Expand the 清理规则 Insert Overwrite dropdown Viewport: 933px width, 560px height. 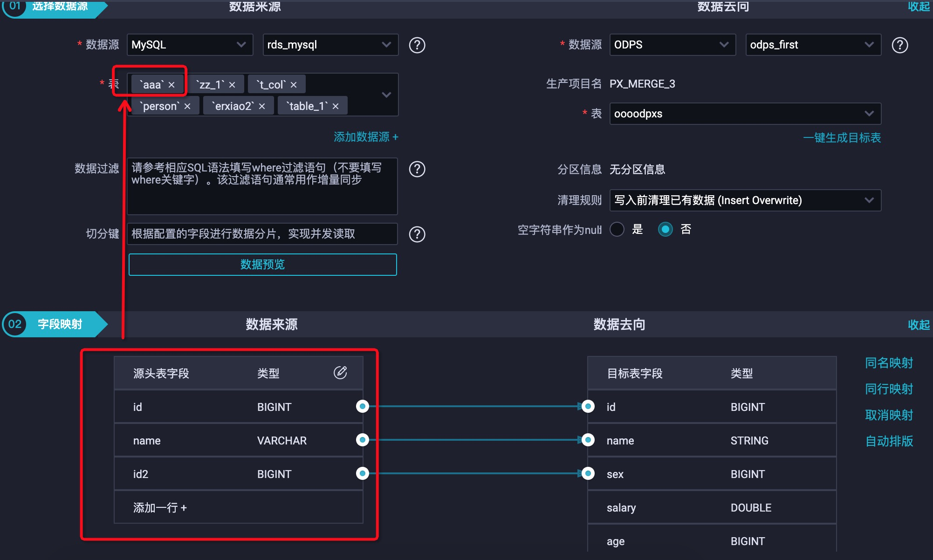pyautogui.click(x=745, y=200)
